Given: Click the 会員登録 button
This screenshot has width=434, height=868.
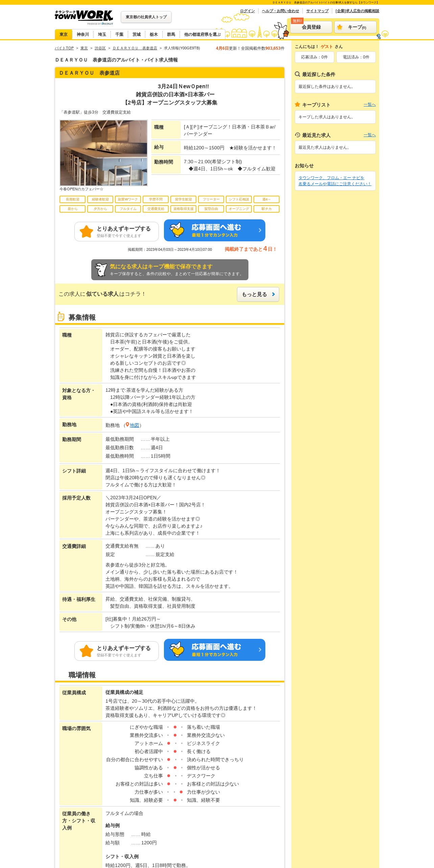Looking at the screenshot, I should (x=311, y=27).
